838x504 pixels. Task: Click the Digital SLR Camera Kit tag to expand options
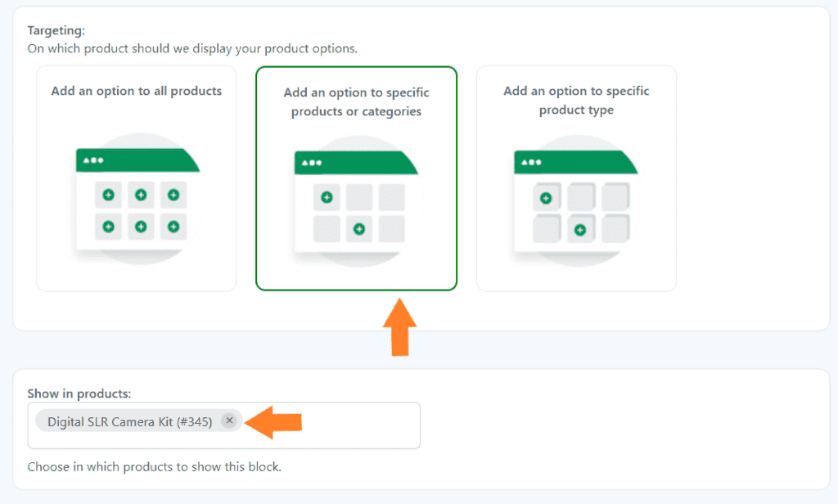tap(131, 421)
